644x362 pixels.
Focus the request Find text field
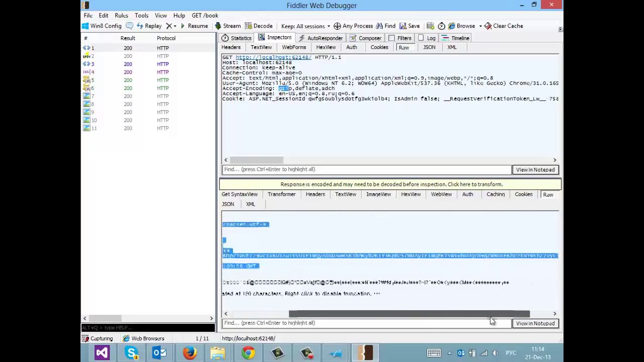[367, 169]
